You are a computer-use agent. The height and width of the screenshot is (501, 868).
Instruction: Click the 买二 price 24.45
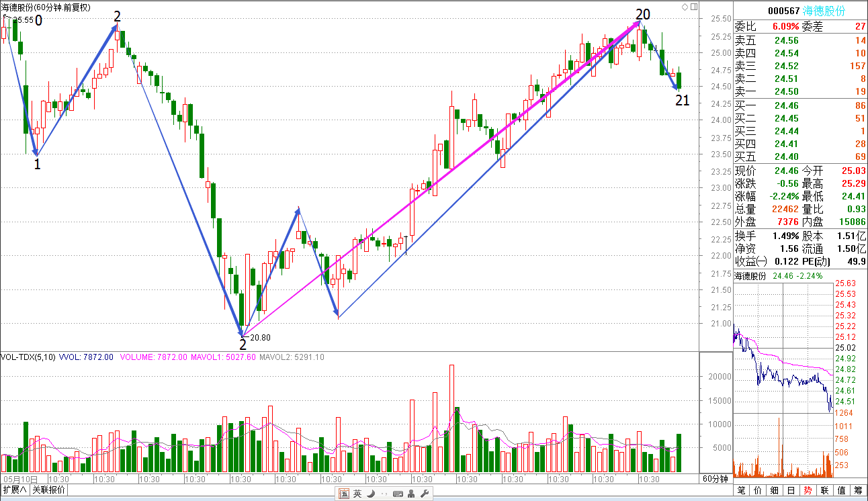(786, 118)
